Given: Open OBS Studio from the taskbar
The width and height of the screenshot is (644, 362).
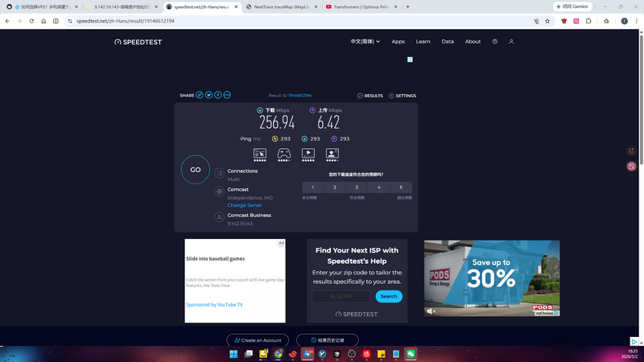Looking at the screenshot, I should 352,354.
